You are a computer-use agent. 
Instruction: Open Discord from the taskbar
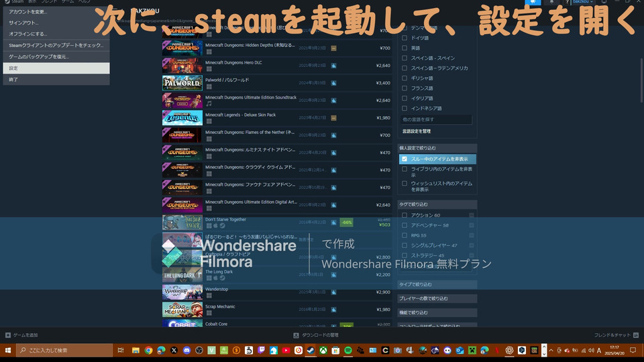tap(186, 350)
